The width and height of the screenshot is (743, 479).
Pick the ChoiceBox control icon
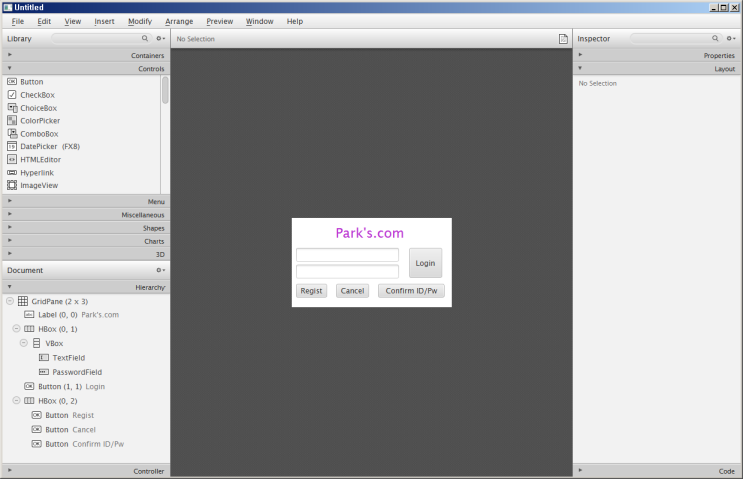[x=12, y=108]
